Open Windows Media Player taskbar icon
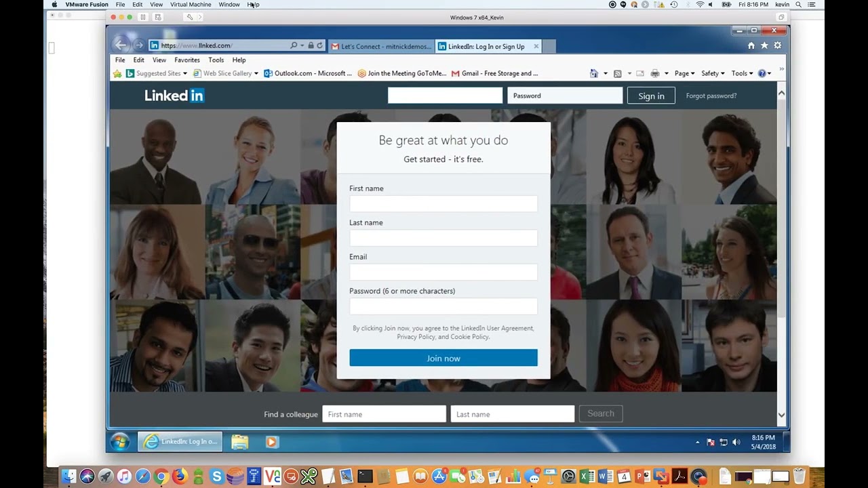868x488 pixels. tap(271, 442)
